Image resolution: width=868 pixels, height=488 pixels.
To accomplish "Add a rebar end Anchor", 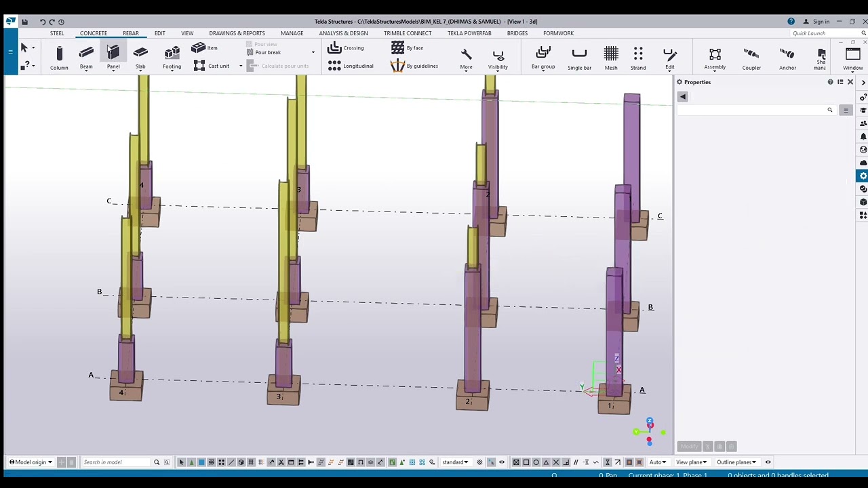I will point(787,58).
